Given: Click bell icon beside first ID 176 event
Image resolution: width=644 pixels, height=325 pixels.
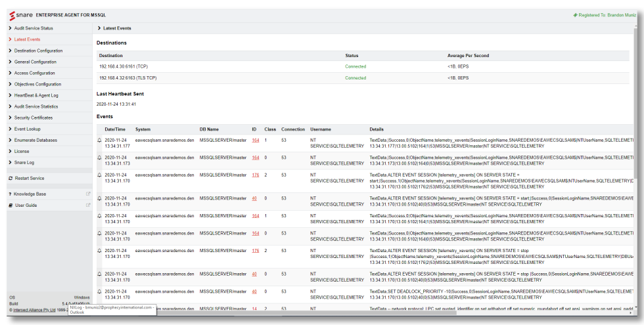Looking at the screenshot, I should coord(99,175).
